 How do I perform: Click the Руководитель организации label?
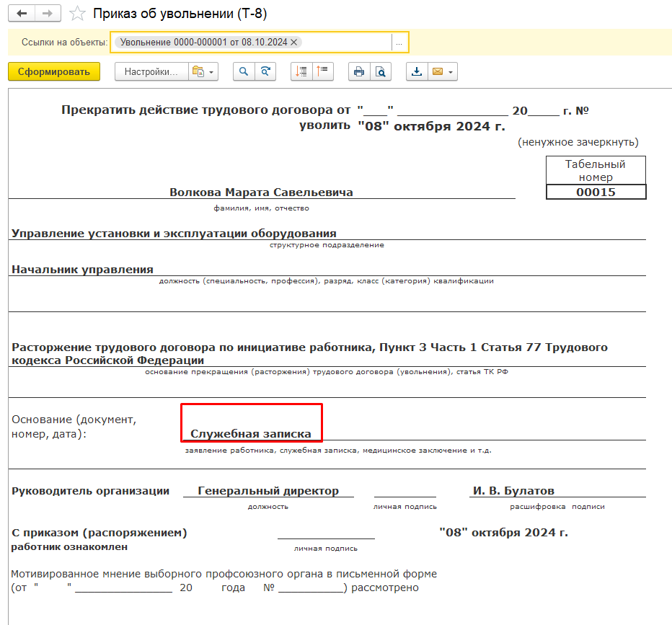[x=90, y=491]
